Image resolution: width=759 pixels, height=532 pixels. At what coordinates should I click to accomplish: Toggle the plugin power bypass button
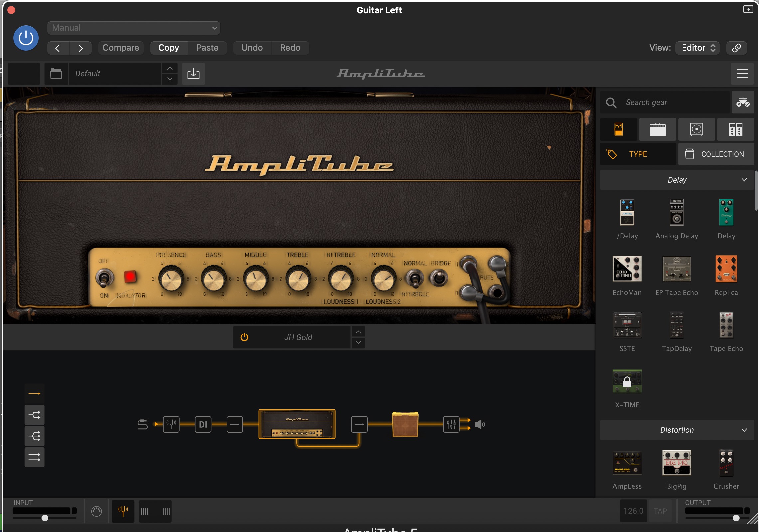pyautogui.click(x=26, y=38)
